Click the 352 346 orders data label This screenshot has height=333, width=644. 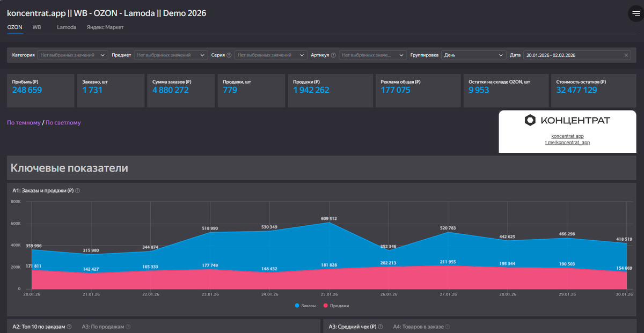(x=389, y=247)
